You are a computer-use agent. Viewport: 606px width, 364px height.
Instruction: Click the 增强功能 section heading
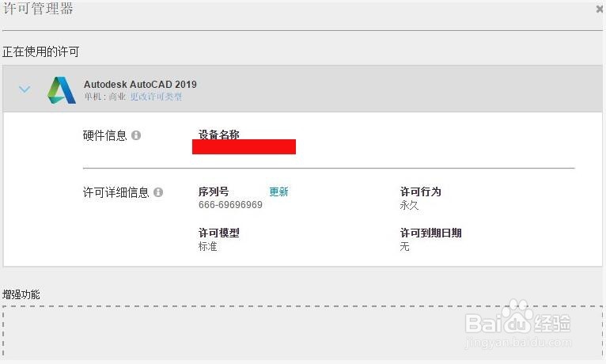tap(21, 294)
